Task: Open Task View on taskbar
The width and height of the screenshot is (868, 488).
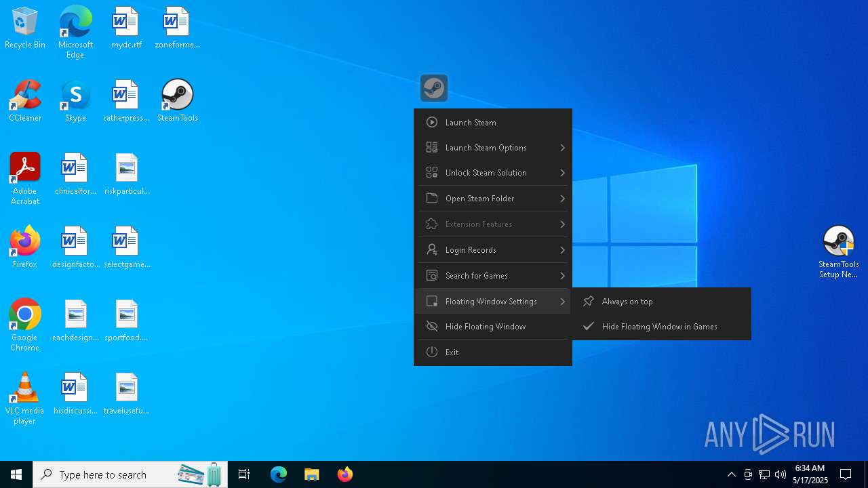Action: [x=244, y=474]
